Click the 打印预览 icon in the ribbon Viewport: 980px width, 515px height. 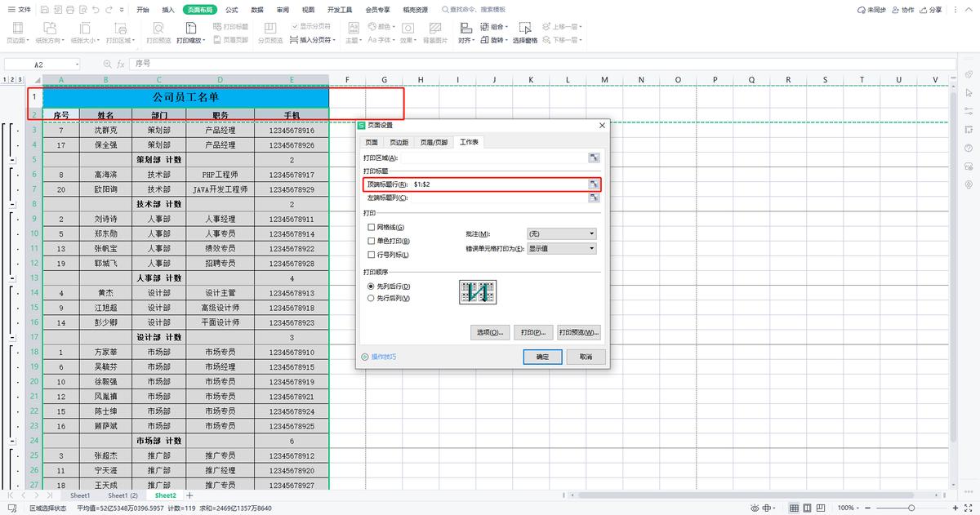[158, 29]
